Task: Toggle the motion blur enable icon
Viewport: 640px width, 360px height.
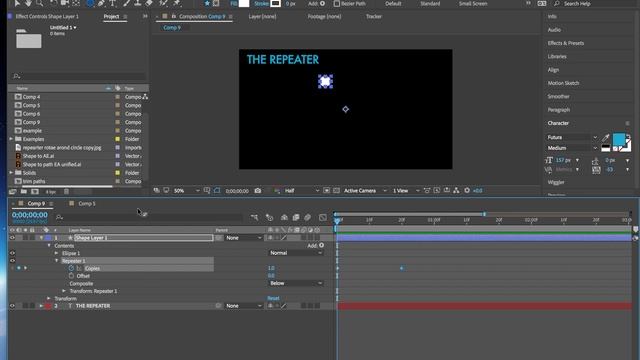Action: tap(308, 218)
